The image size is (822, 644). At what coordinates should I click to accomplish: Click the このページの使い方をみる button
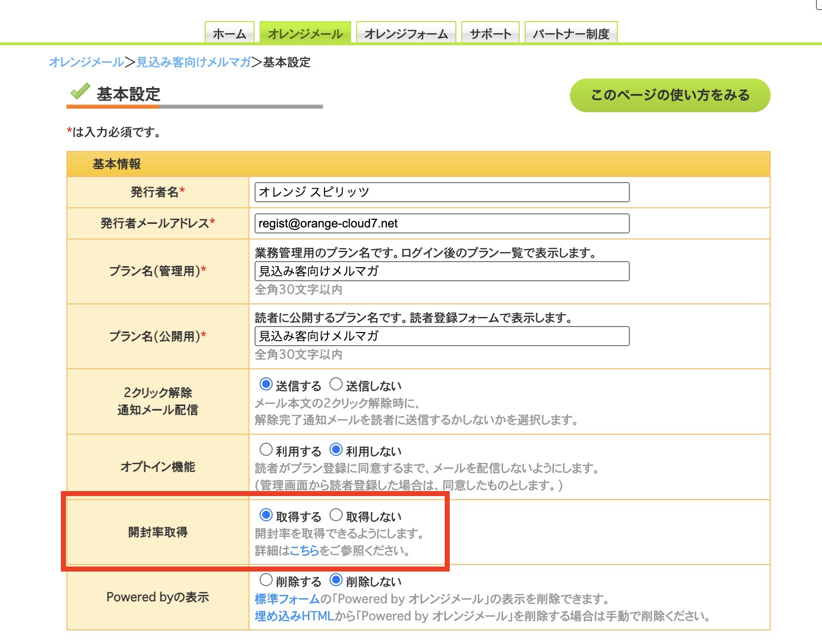tap(670, 95)
